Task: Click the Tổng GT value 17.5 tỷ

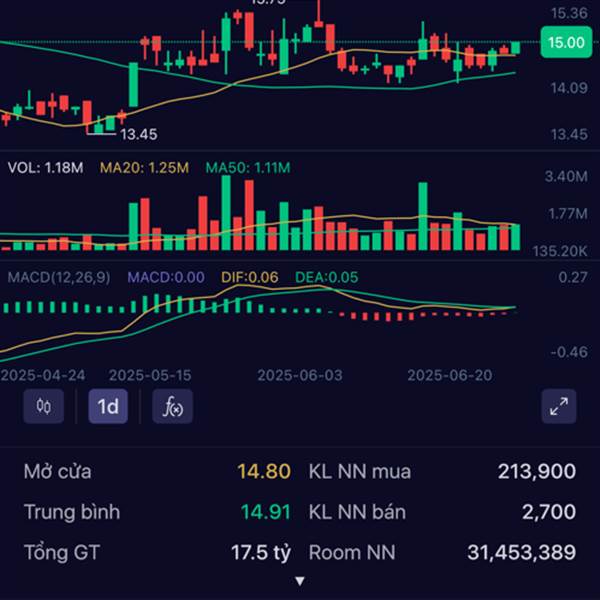Action: [261, 553]
